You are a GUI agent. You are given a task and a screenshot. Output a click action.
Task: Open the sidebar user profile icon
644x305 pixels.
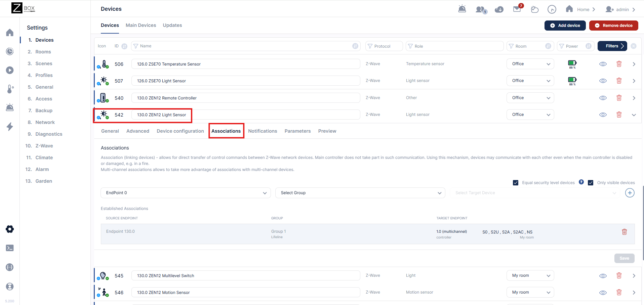[10, 287]
